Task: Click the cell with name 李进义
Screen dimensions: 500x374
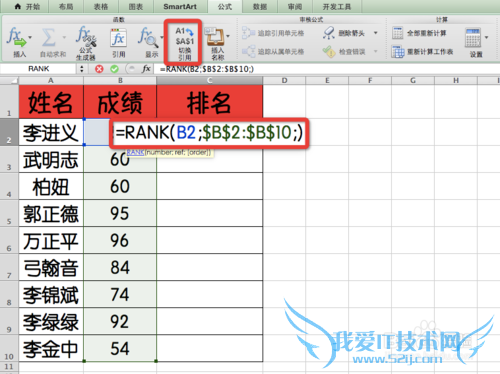Action: coord(51,132)
